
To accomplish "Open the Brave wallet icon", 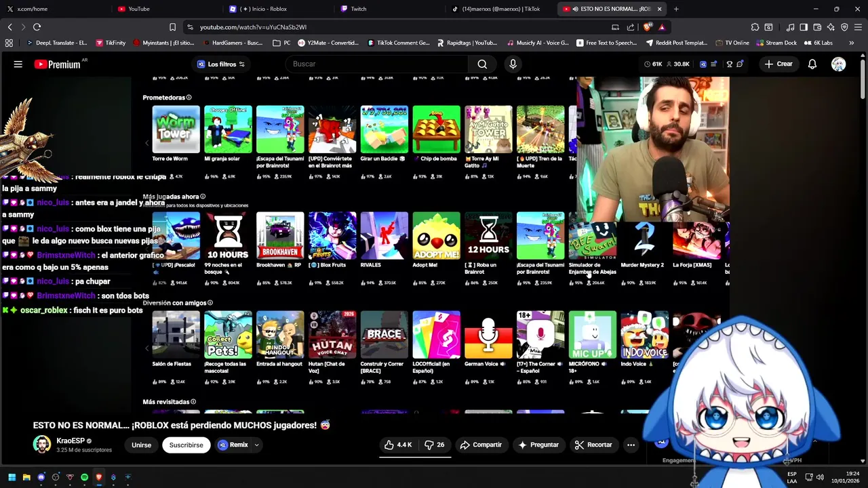I will [x=817, y=27].
